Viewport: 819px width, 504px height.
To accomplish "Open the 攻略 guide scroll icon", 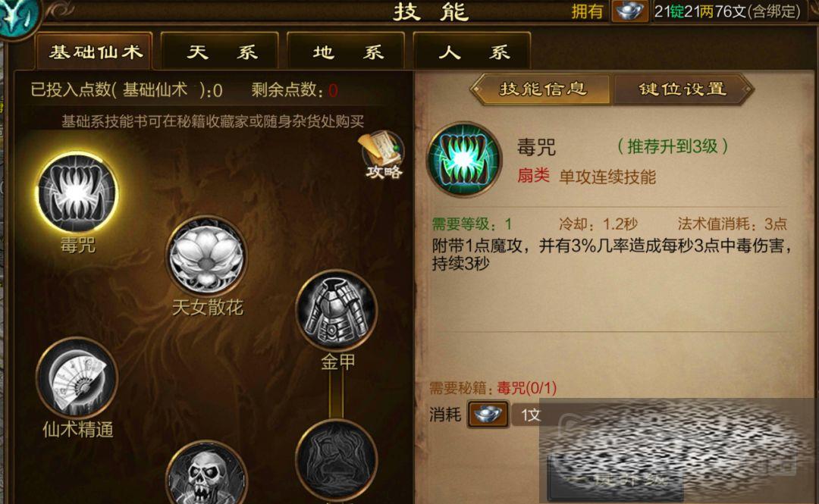I will 383,155.
